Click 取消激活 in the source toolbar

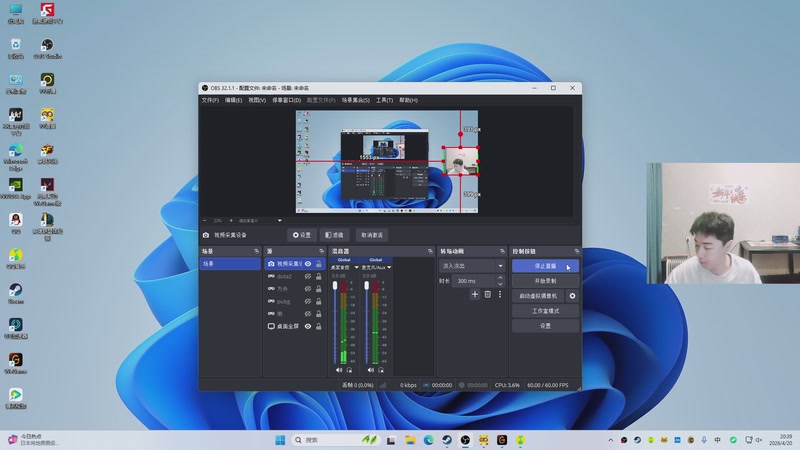point(372,235)
